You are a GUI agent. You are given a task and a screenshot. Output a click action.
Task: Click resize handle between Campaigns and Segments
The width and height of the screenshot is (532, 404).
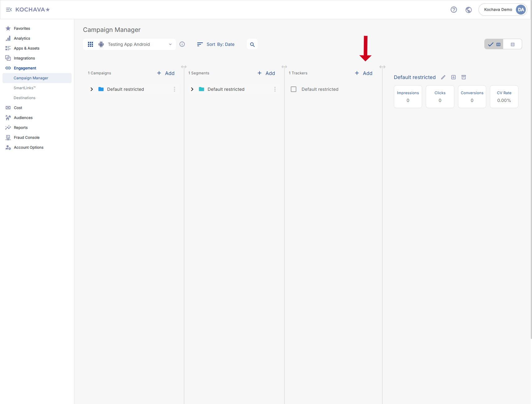[184, 67]
